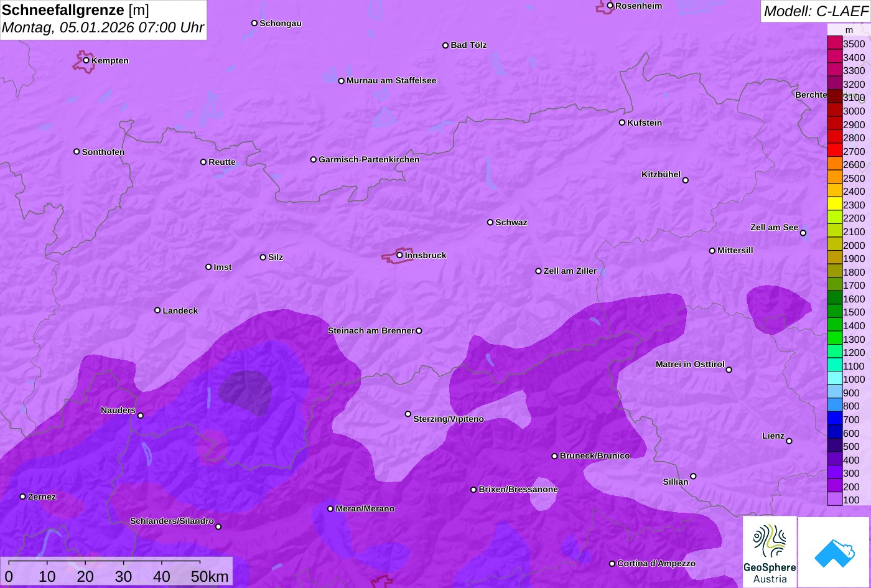The image size is (871, 588).
Task: Click the Mittersill marker dot
Action: pos(712,251)
